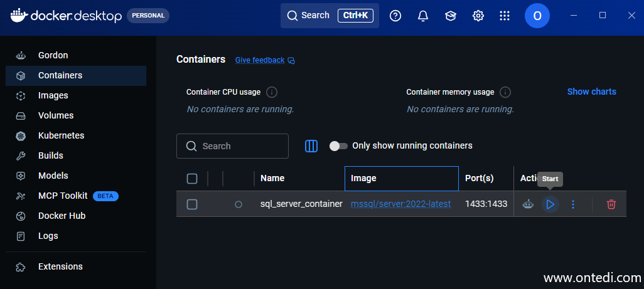Click the Volumes drive icon in the sidebar
Viewport: 644px width, 289px height.
pyautogui.click(x=21, y=116)
